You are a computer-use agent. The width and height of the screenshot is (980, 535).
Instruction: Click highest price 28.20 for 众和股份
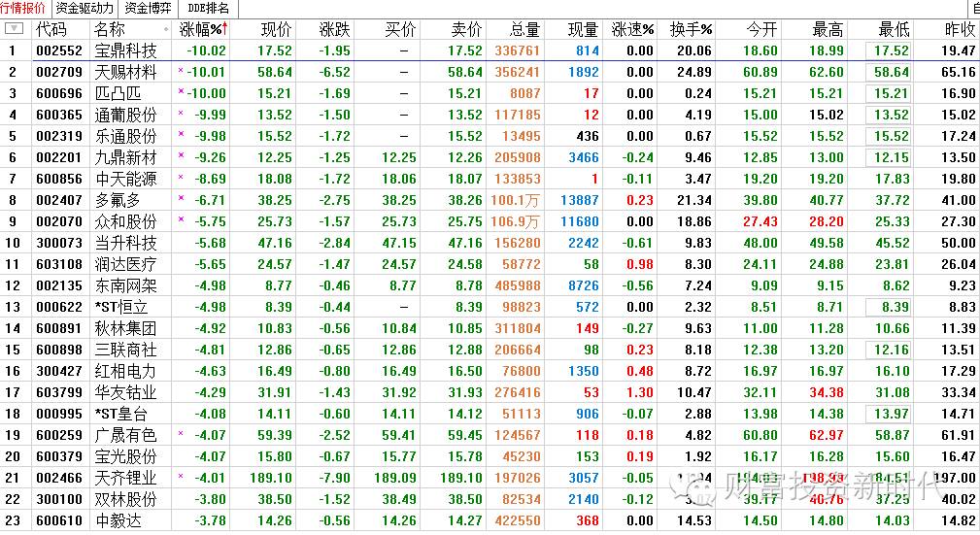827,222
